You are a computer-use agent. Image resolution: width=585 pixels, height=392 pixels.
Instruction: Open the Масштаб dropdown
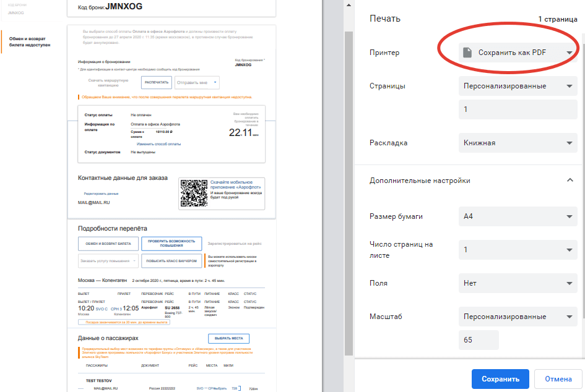click(518, 317)
